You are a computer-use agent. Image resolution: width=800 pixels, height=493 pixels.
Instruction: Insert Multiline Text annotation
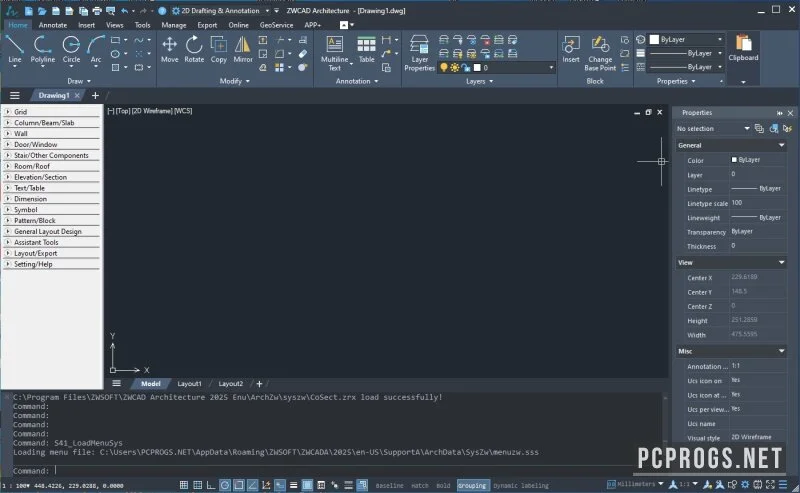334,53
